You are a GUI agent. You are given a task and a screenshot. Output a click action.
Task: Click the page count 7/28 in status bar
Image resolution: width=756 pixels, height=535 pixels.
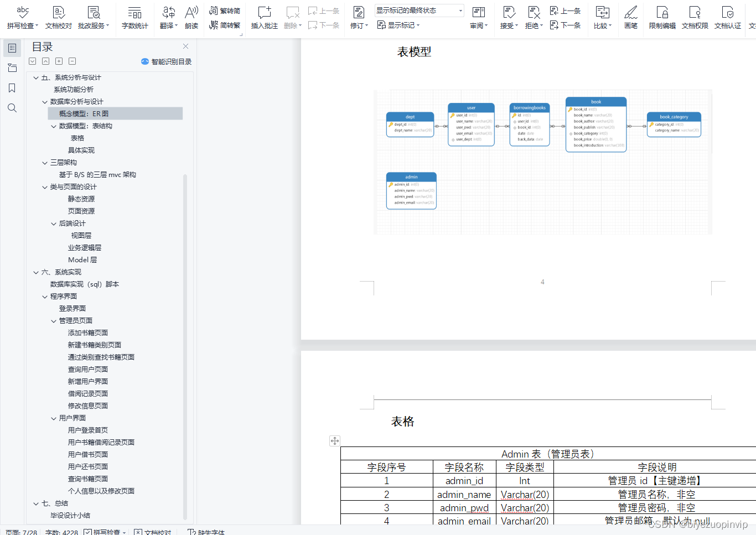tap(22, 532)
